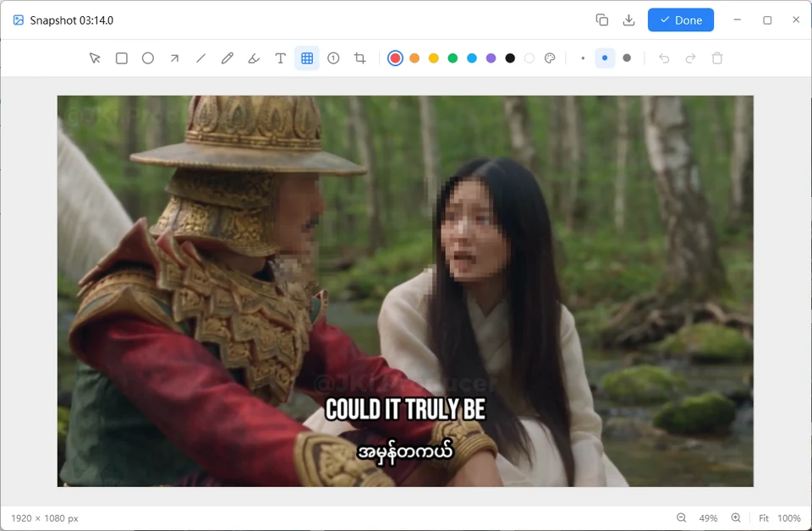The height and width of the screenshot is (531, 812).
Task: Choose the small stroke size dot
Action: click(x=583, y=58)
